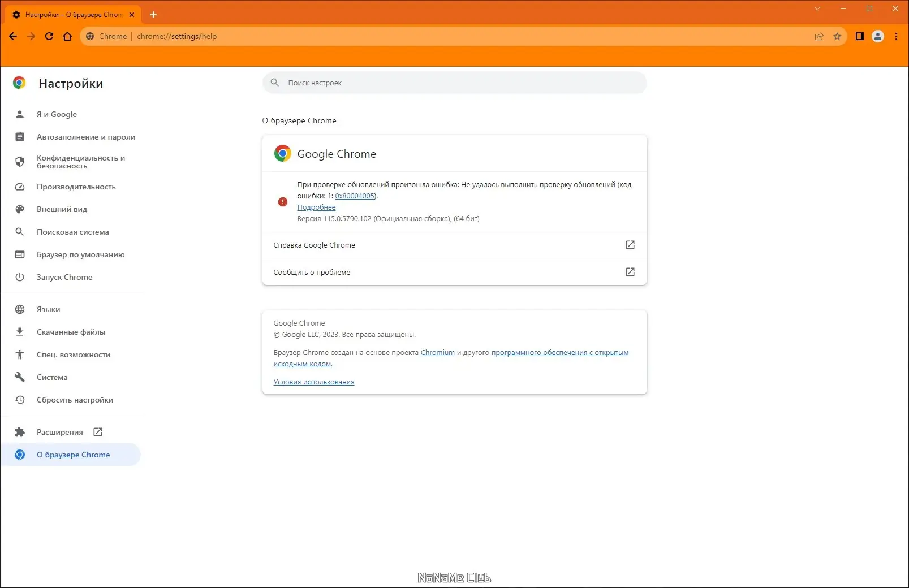Click the wrench icon for Система
909x588 pixels.
(20, 377)
